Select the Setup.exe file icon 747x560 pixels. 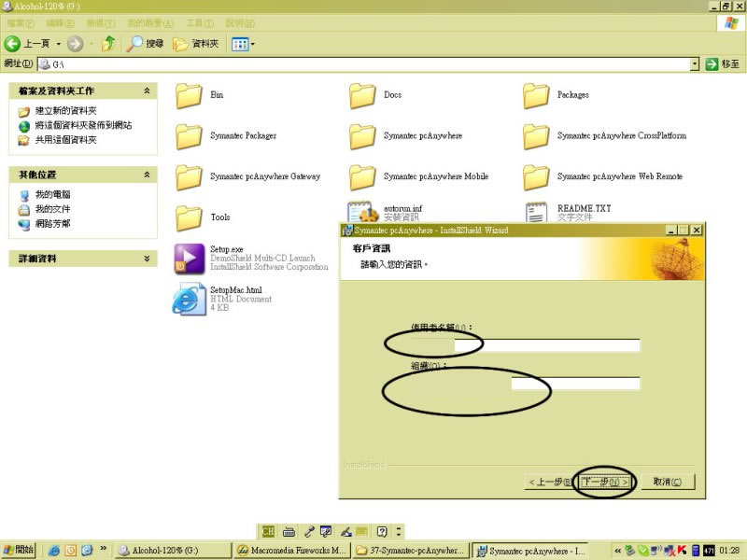188,258
